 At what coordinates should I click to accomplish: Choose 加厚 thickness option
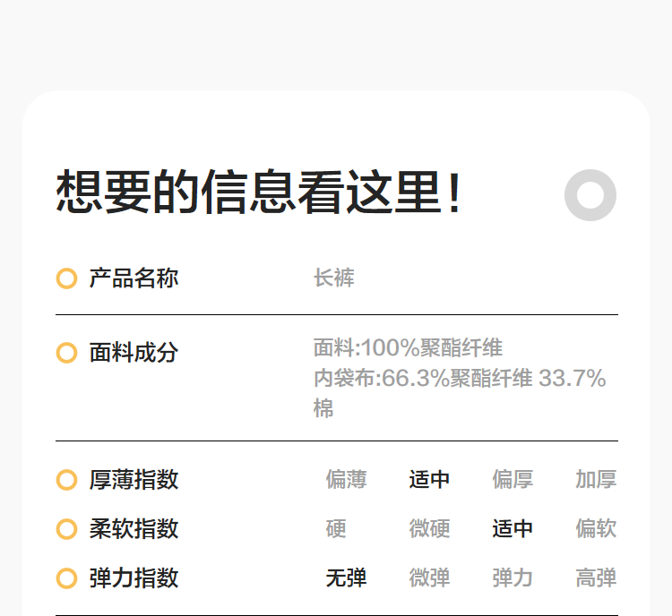[x=596, y=480]
